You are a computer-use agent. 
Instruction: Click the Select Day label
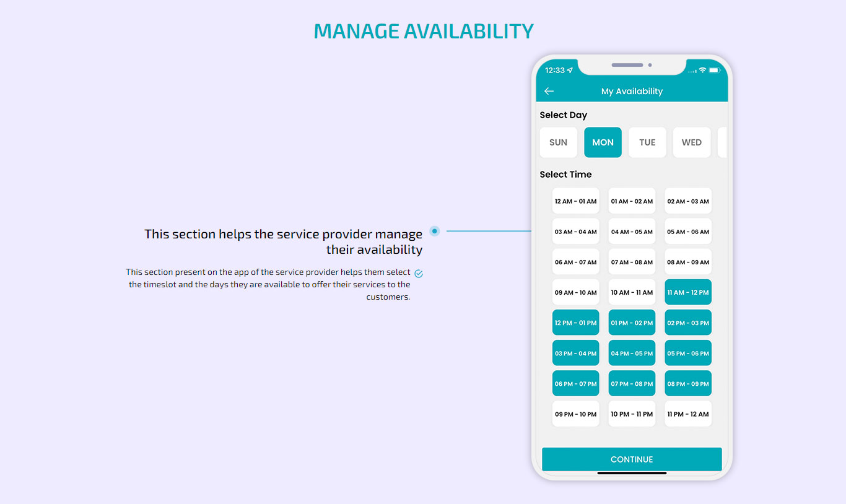[564, 115]
